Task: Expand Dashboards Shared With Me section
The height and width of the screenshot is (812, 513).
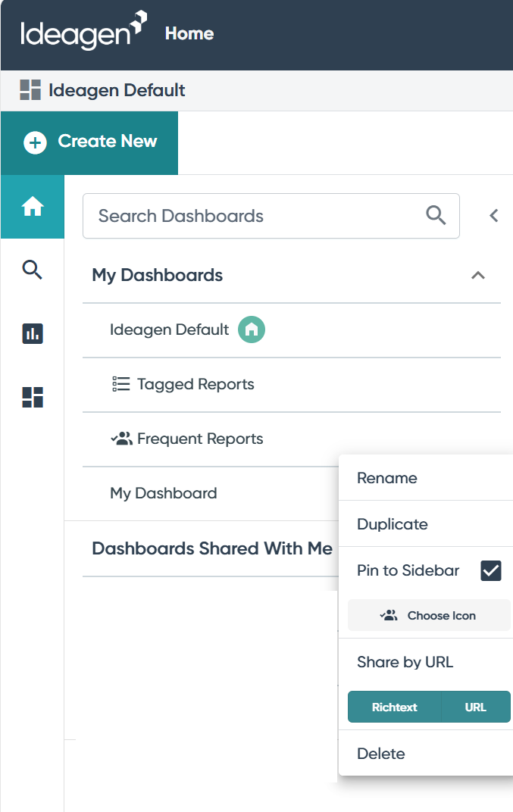Action: (212, 548)
